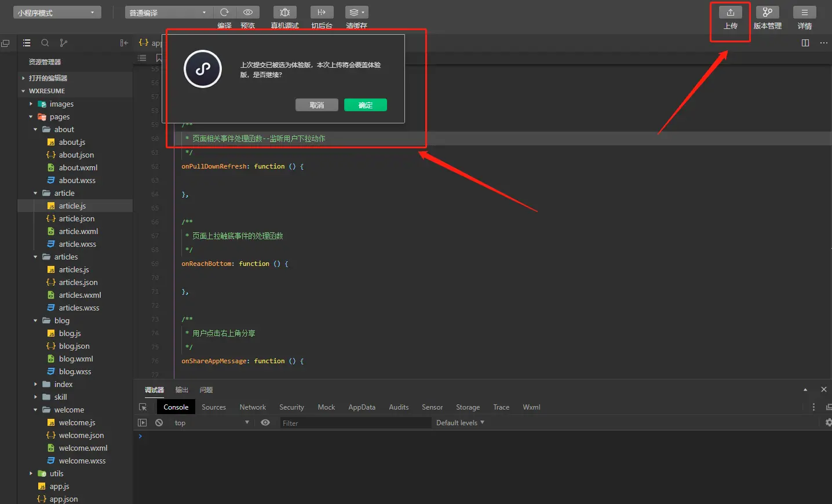This screenshot has height=504, width=832.
Task: Open the blog.wxss file
Action: point(75,372)
